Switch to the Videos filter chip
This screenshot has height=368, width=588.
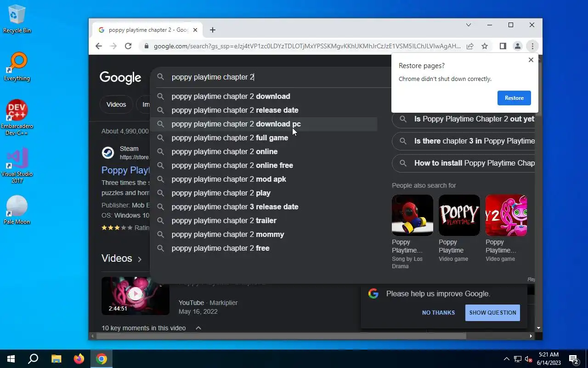[116, 104]
